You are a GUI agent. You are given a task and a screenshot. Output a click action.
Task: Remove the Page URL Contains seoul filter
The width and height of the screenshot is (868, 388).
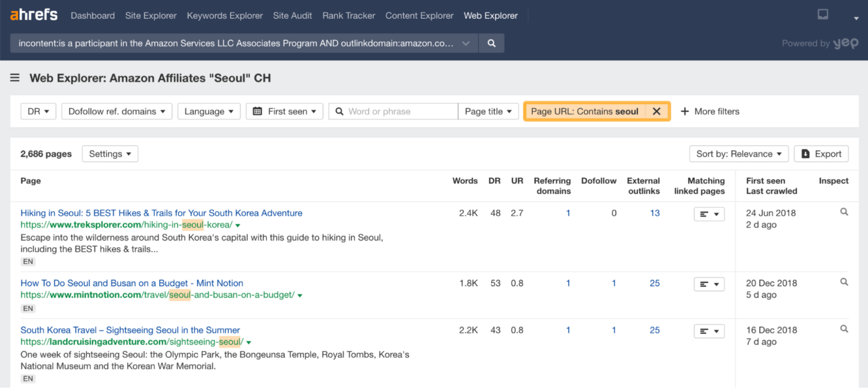(x=657, y=111)
